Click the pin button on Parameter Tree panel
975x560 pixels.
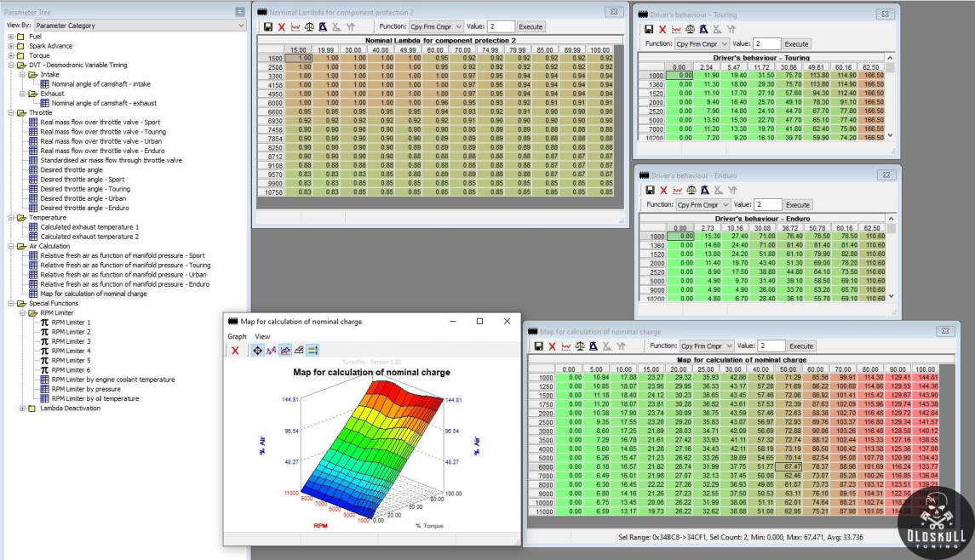point(240,12)
